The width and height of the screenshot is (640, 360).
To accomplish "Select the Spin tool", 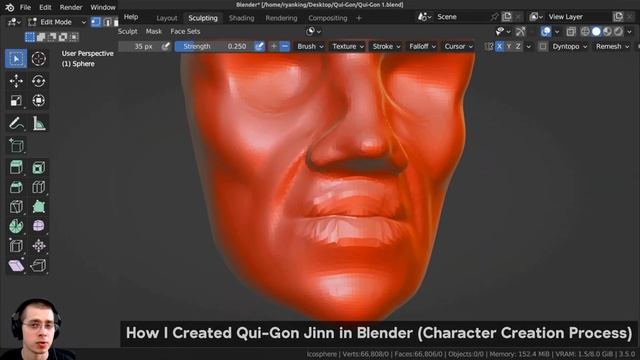I will 16,226.
